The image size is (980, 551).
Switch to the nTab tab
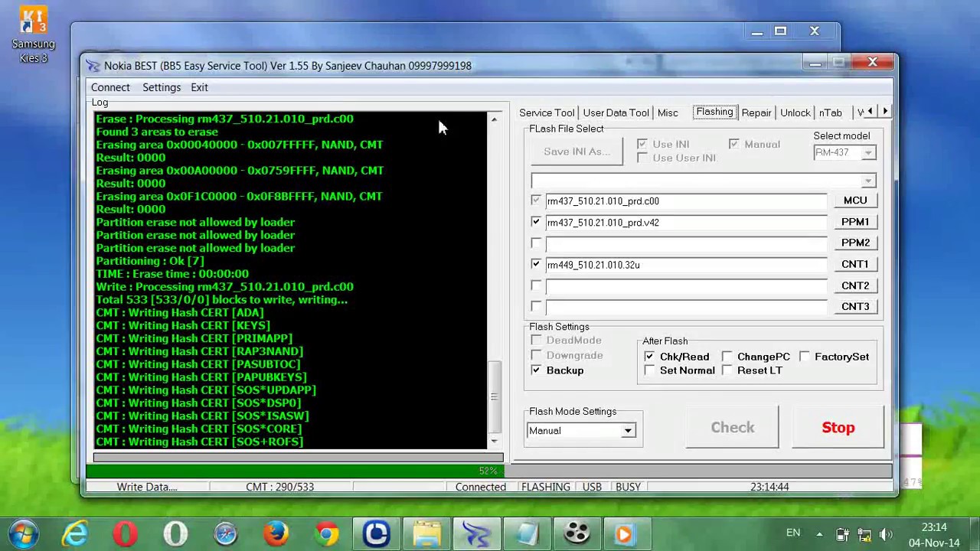pos(831,112)
